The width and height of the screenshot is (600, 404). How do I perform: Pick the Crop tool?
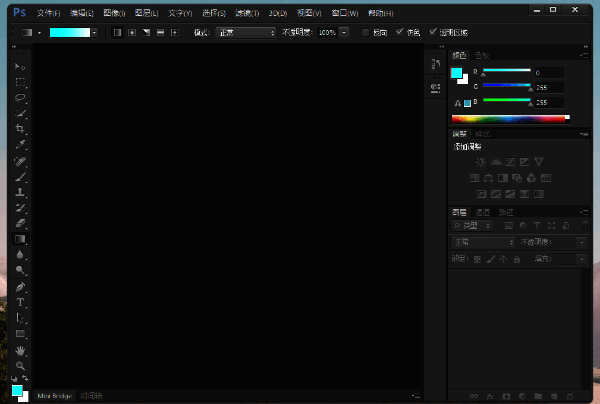coord(20,129)
